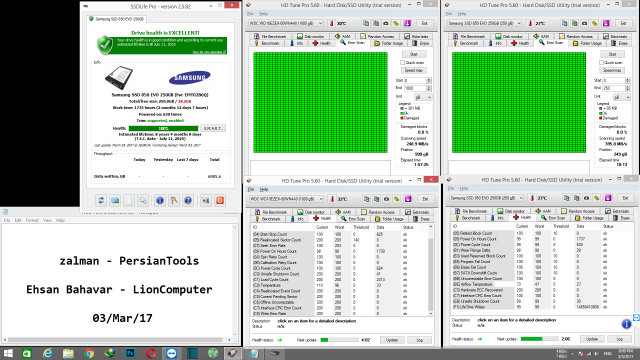Open the Samsung drive selector in the Health window

coord(487,198)
